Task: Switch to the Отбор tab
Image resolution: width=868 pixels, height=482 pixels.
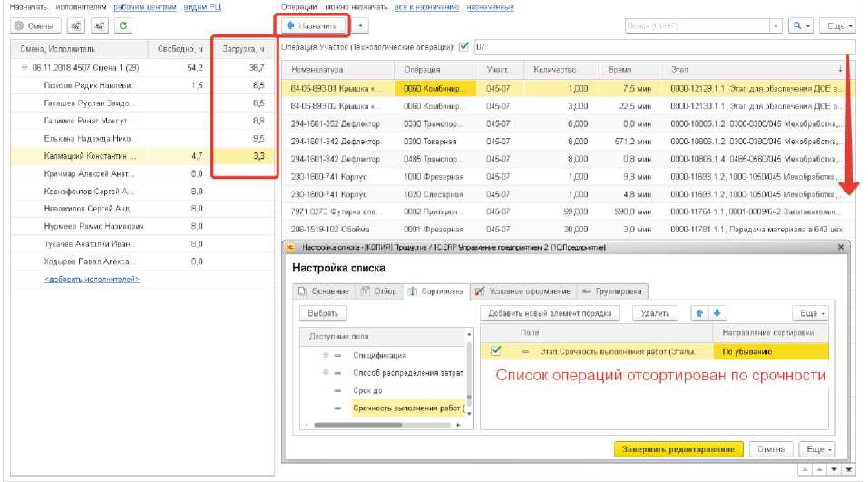Action: coord(377,291)
